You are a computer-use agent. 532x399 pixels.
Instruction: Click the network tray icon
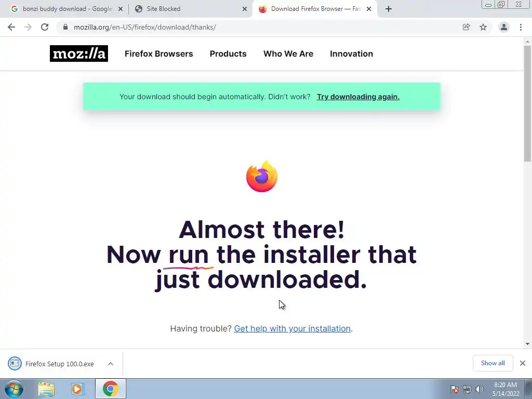click(x=467, y=389)
